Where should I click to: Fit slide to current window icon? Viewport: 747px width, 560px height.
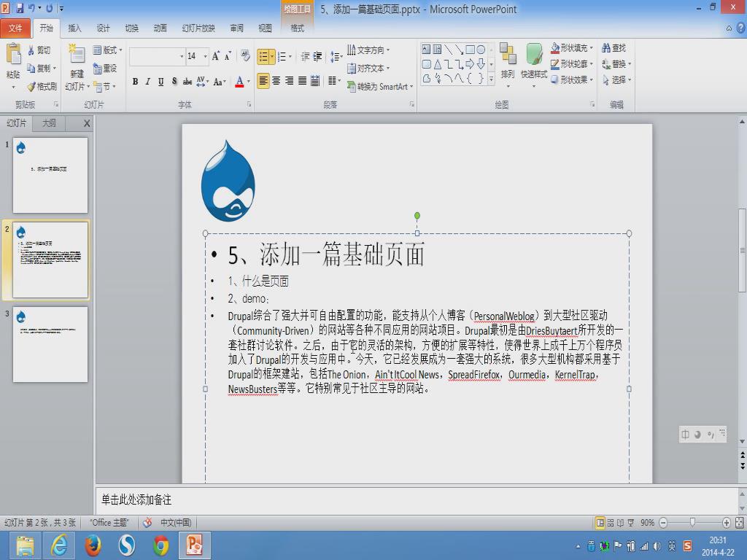coord(740,523)
